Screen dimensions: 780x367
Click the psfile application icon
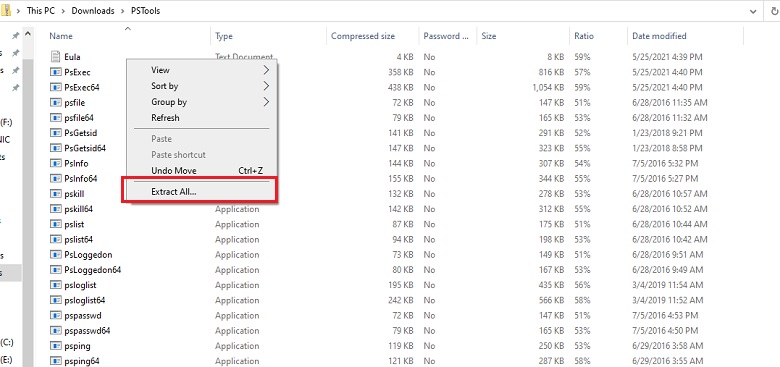56,102
